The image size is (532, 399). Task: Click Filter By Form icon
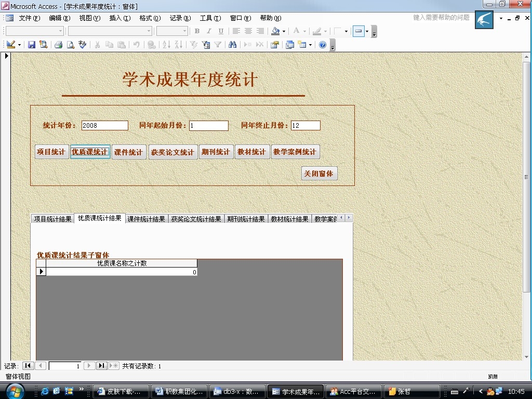tap(206, 45)
